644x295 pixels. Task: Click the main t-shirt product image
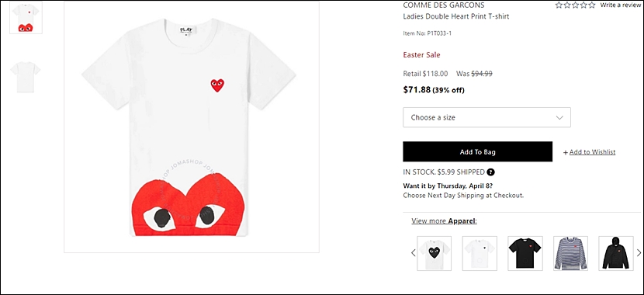tap(192, 127)
